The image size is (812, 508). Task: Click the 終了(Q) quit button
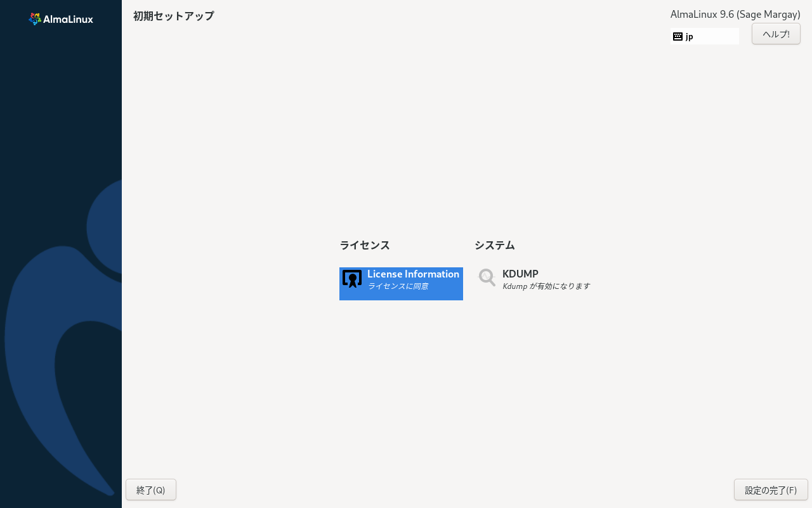pyautogui.click(x=151, y=490)
